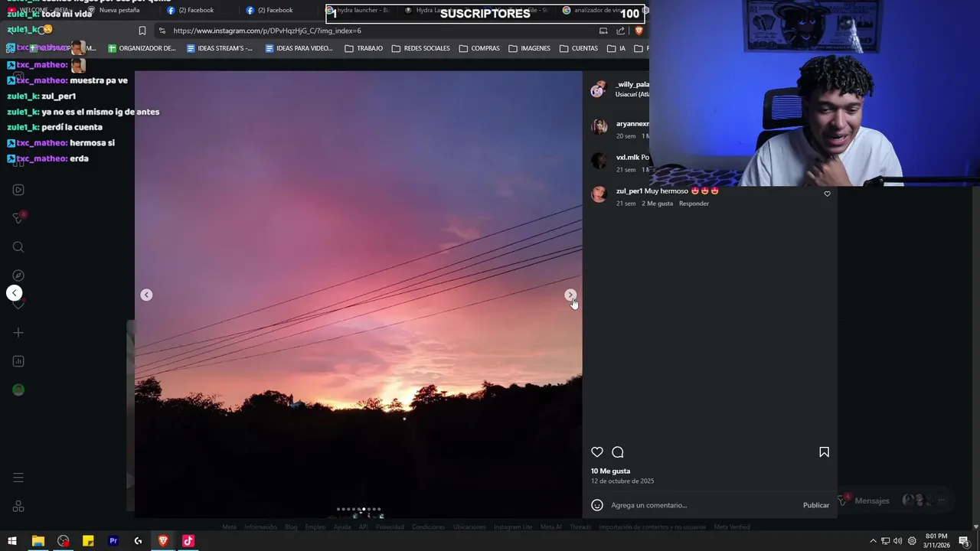Expand the REDES SOCIALES bookmarks folder
980x551 pixels.
tap(420, 48)
